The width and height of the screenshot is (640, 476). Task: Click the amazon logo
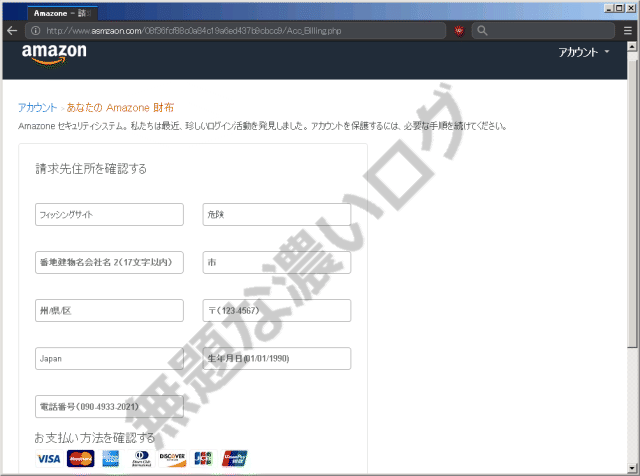click(54, 55)
